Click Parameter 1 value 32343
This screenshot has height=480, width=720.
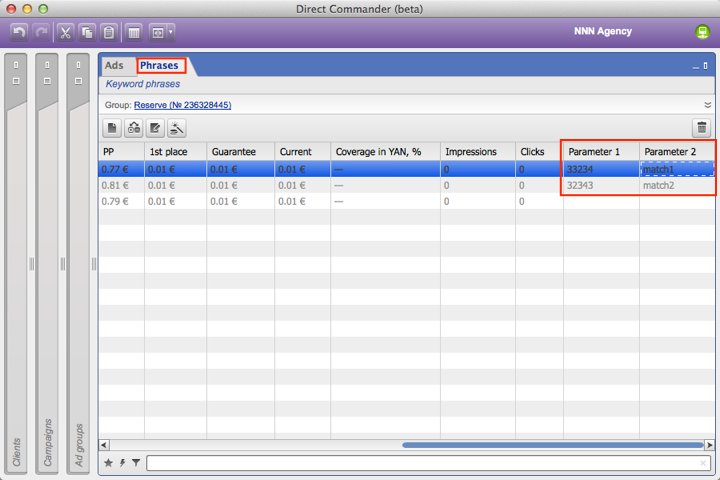pyautogui.click(x=601, y=185)
